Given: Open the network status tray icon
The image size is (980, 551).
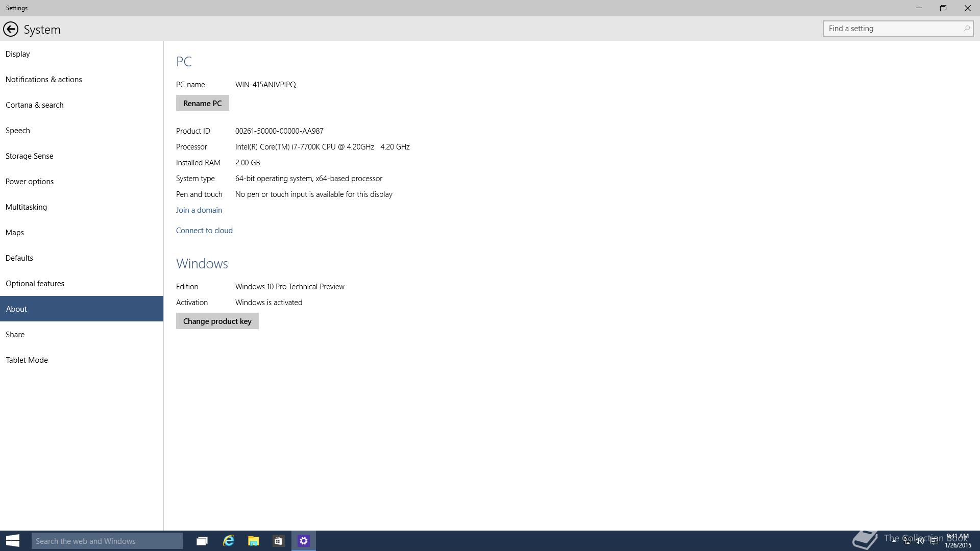Looking at the screenshot, I should pyautogui.click(x=908, y=541).
